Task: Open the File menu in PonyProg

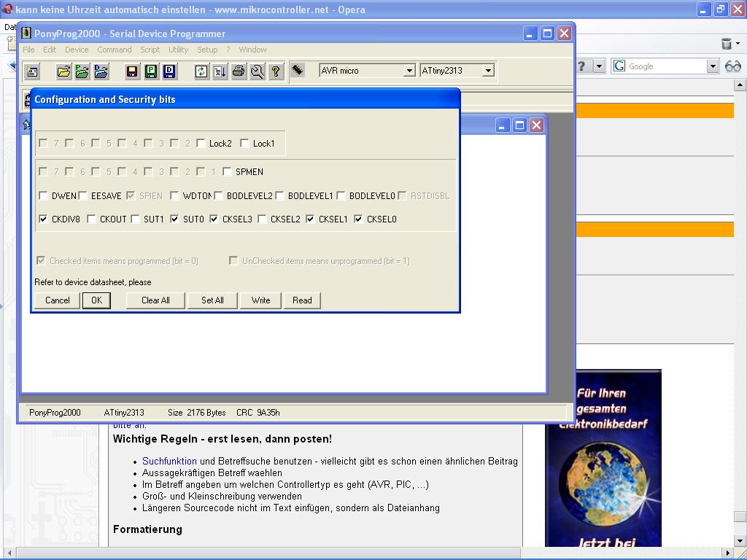Action: click(x=28, y=50)
